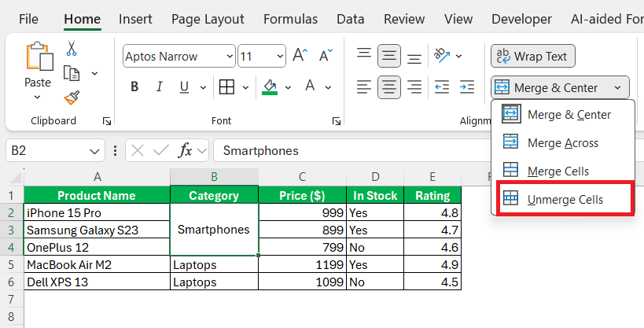Screen dimensions: 644x328
Task: Switch to Page Layout tab
Action: tap(208, 19)
